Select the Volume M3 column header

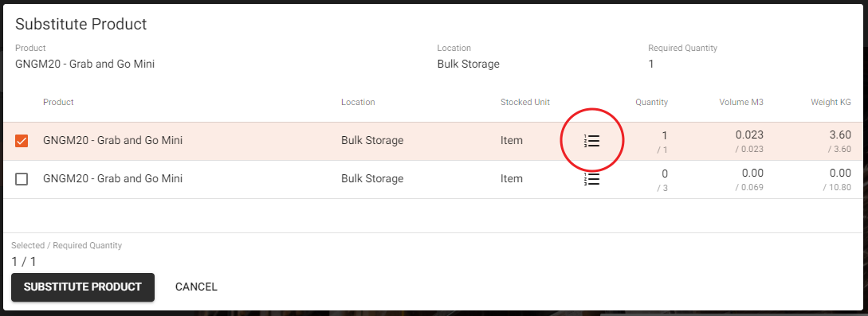pos(741,102)
